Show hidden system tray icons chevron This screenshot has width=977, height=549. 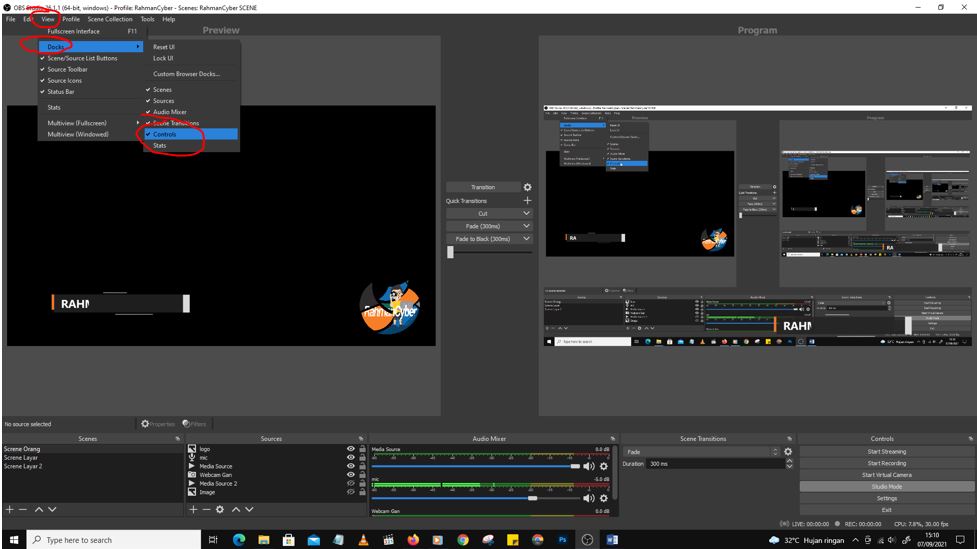click(855, 540)
